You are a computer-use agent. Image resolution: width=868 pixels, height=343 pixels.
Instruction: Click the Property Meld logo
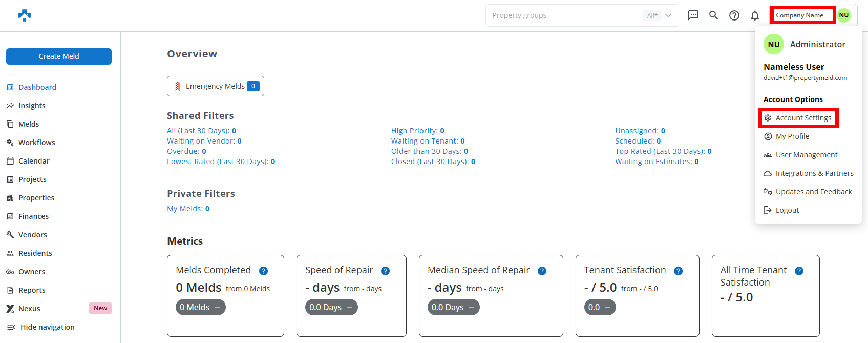tap(25, 15)
